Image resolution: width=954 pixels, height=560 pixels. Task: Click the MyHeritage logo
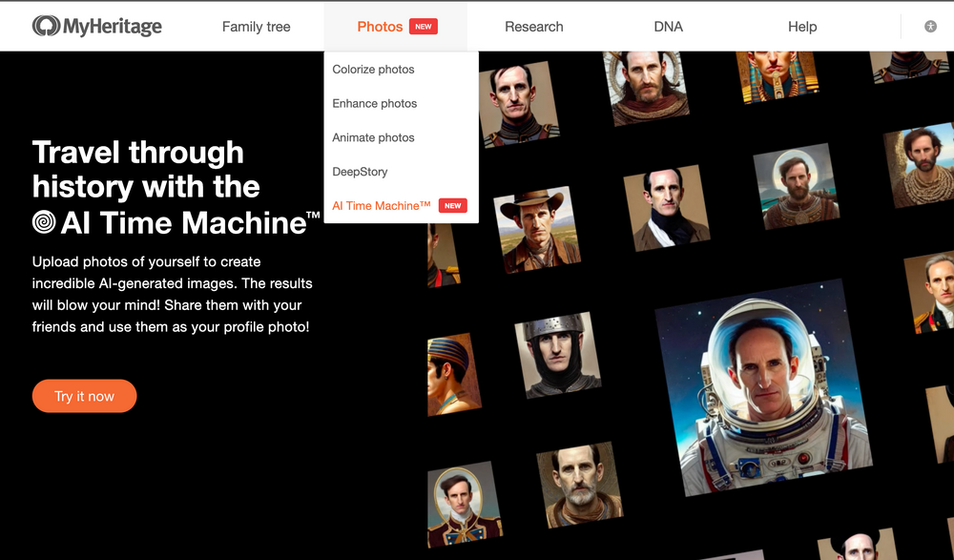96,27
